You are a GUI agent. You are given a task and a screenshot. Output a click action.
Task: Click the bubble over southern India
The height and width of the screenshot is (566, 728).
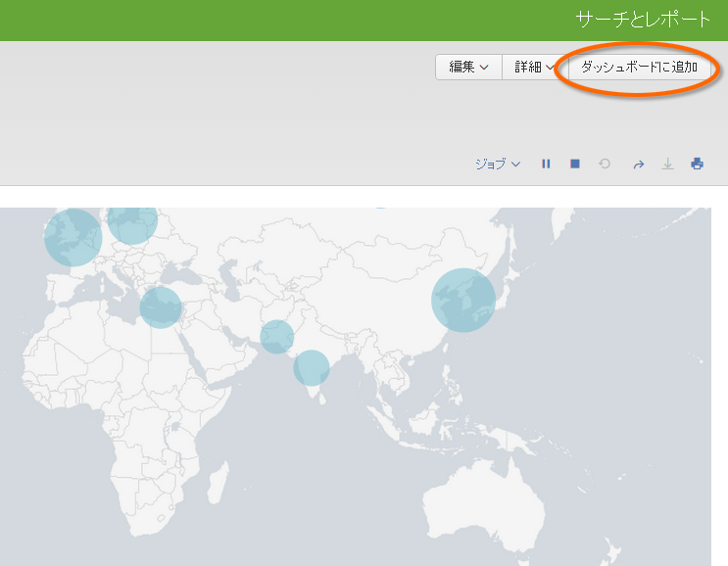pyautogui.click(x=312, y=368)
